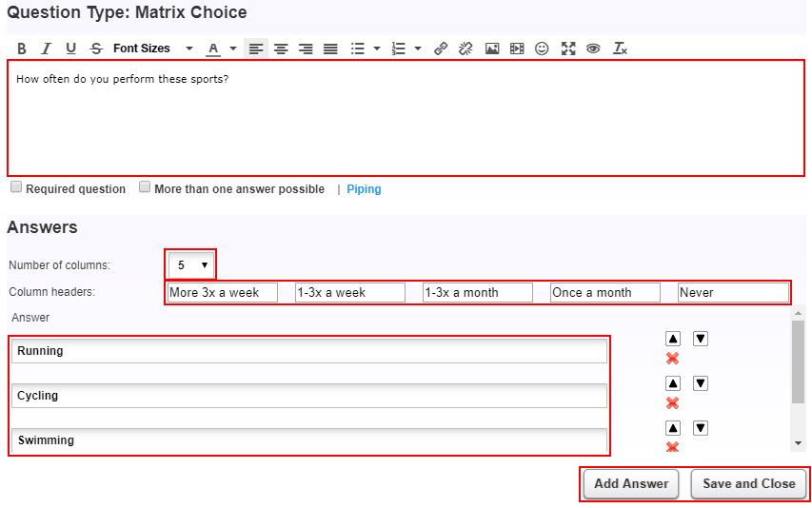The height and width of the screenshot is (508, 812).
Task: Clear text formatting
Action: pyautogui.click(x=620, y=49)
